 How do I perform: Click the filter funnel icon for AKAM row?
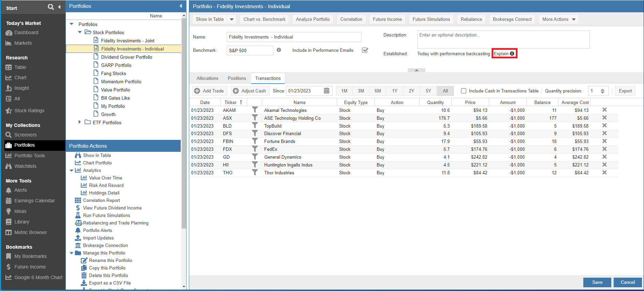coord(255,110)
